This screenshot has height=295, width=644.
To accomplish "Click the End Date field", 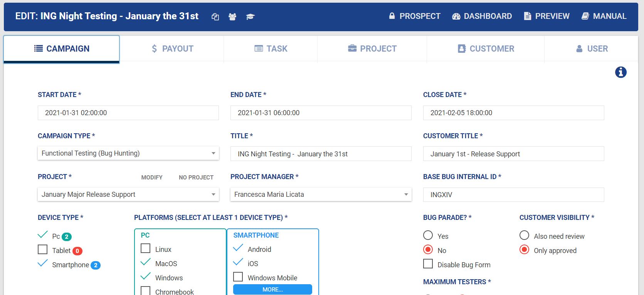I will coord(321,113).
